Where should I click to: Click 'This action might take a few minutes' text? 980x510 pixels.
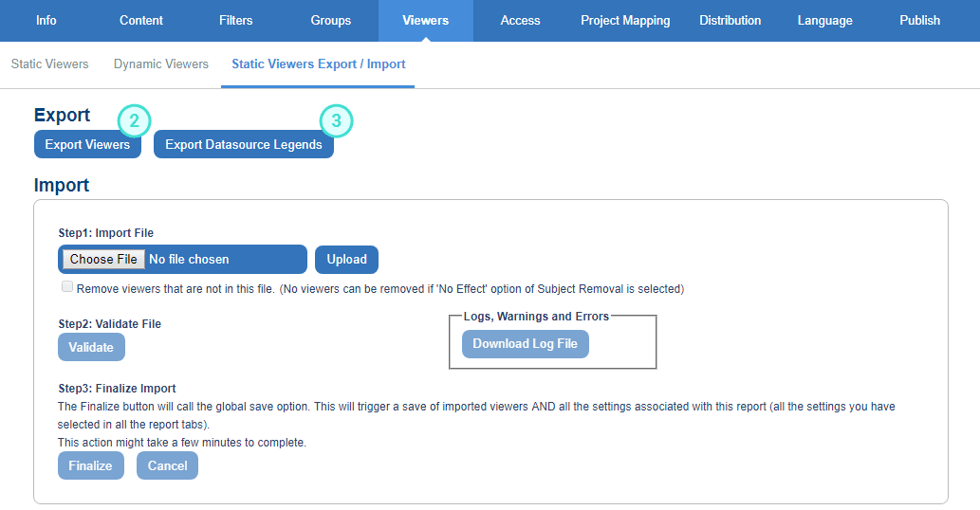coord(182,443)
